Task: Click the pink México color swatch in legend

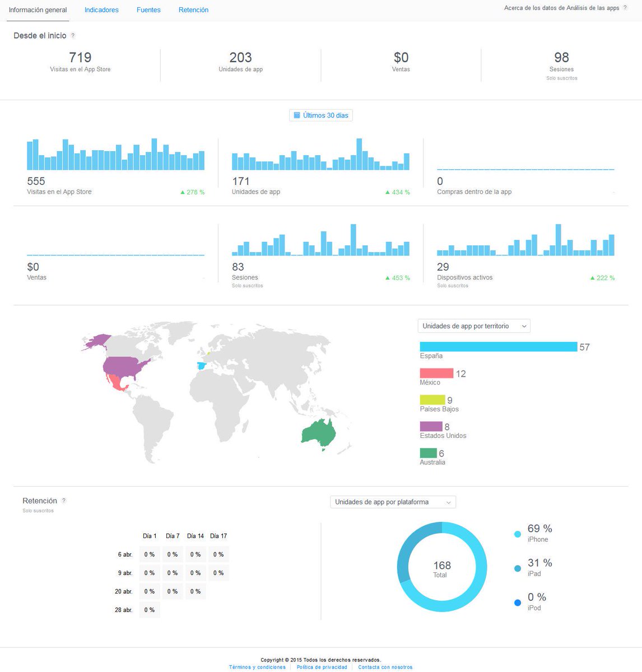Action: click(x=435, y=373)
